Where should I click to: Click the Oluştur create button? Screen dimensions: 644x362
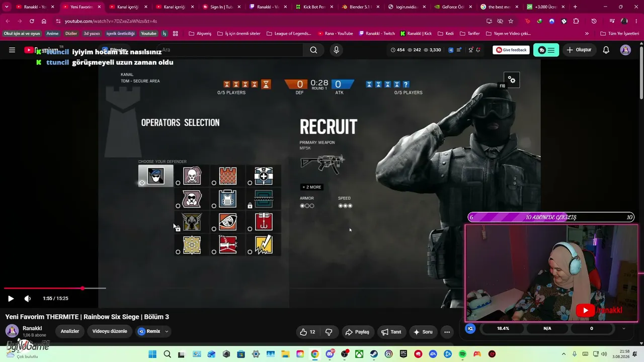pyautogui.click(x=579, y=50)
